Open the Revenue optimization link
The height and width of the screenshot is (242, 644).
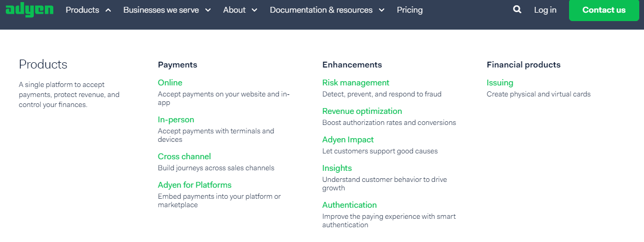click(x=362, y=111)
